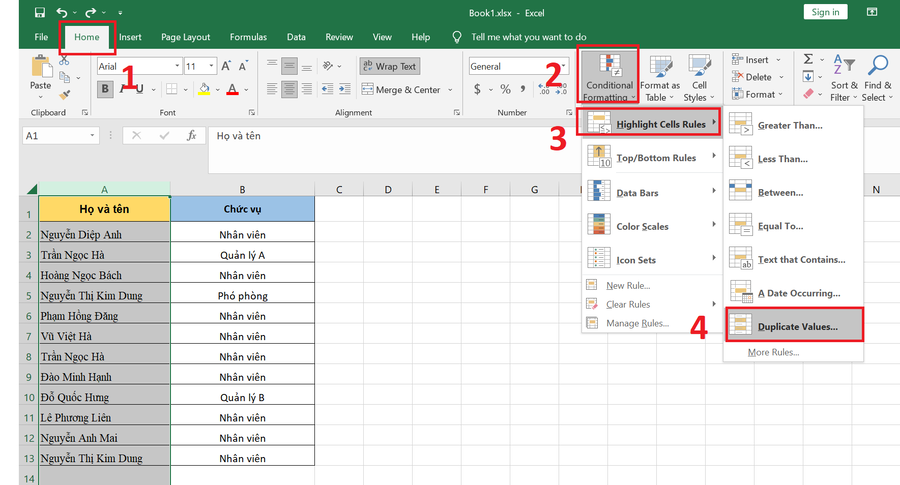The image size is (900, 485).
Task: Bottom align cell contents
Action: [307, 66]
